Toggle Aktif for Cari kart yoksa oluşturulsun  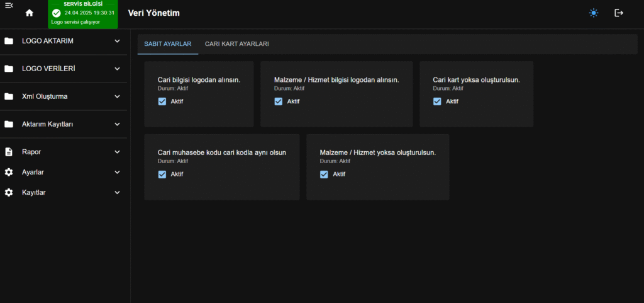tap(438, 101)
